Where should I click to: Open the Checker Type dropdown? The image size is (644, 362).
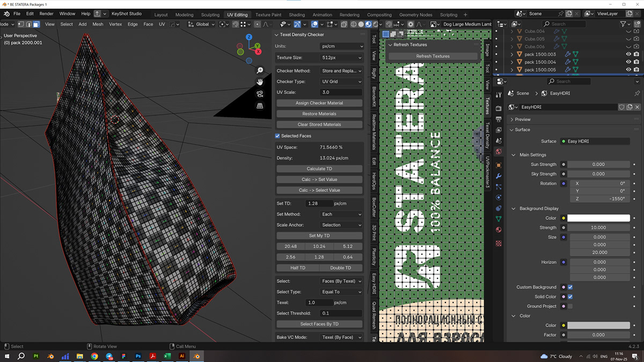pos(341,82)
